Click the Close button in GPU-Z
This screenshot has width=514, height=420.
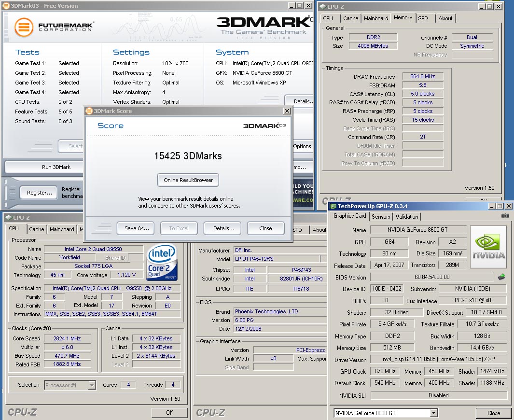click(493, 413)
